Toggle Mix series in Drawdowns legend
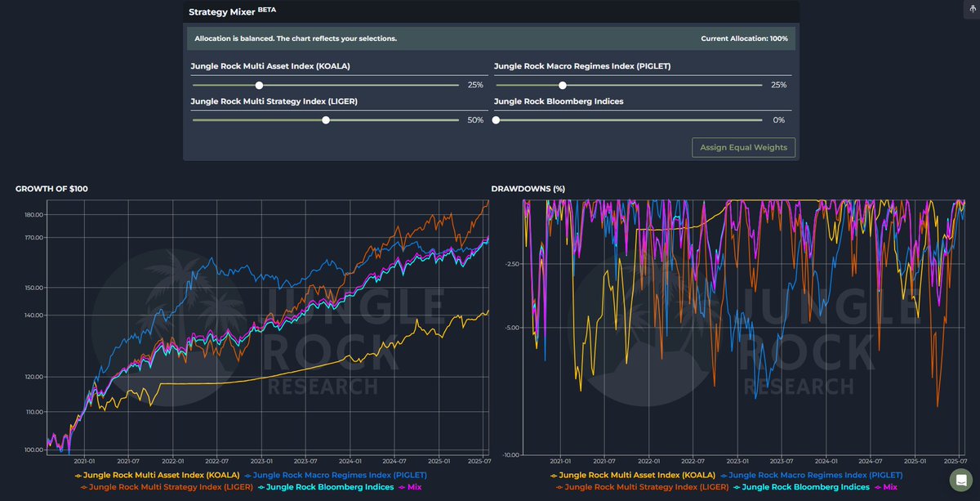This screenshot has height=501, width=980. coord(887,487)
